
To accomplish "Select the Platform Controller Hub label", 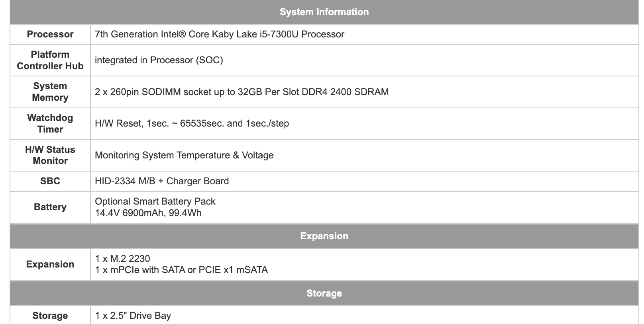I will tap(50, 60).
